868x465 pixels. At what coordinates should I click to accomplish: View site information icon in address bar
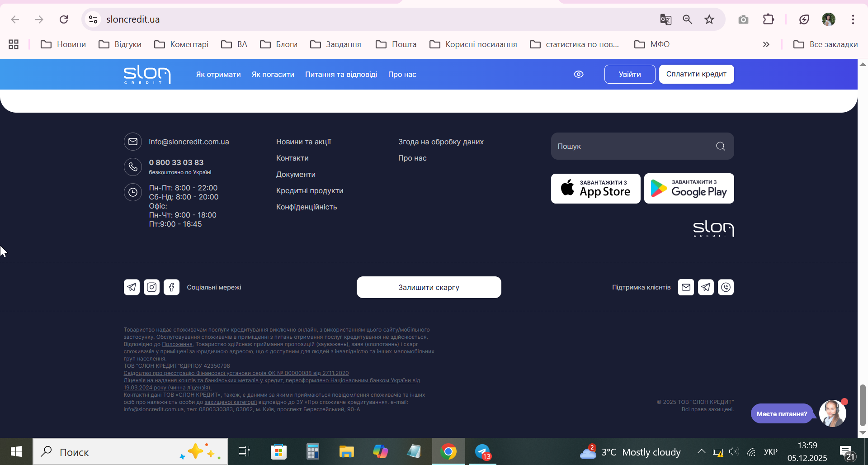(x=93, y=19)
